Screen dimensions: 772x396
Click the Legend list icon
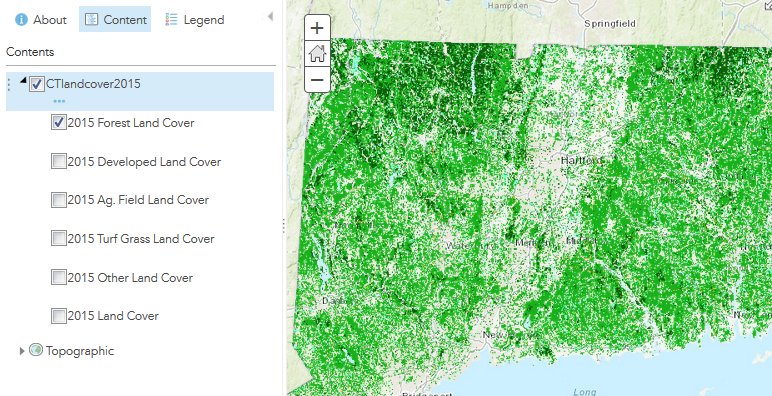[x=171, y=20]
